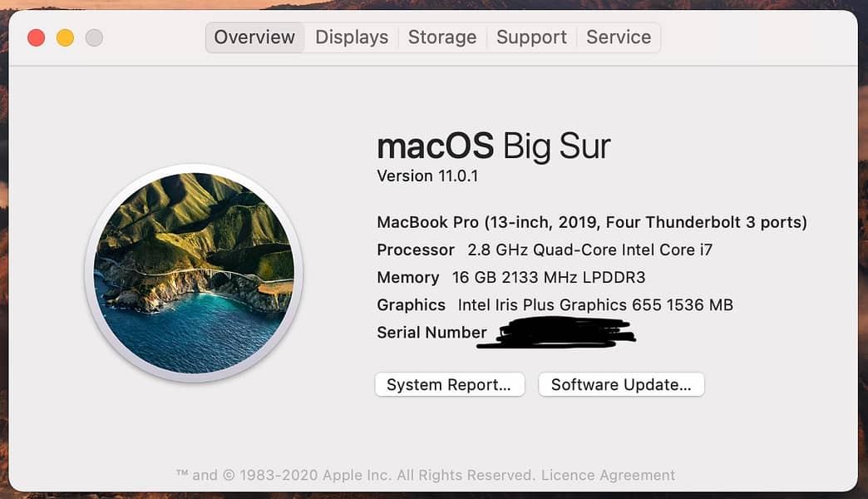Click the Processor specification line

545,250
